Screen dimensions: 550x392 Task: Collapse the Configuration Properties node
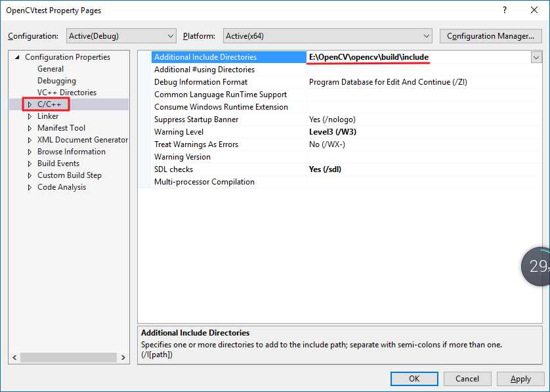pyautogui.click(x=17, y=57)
